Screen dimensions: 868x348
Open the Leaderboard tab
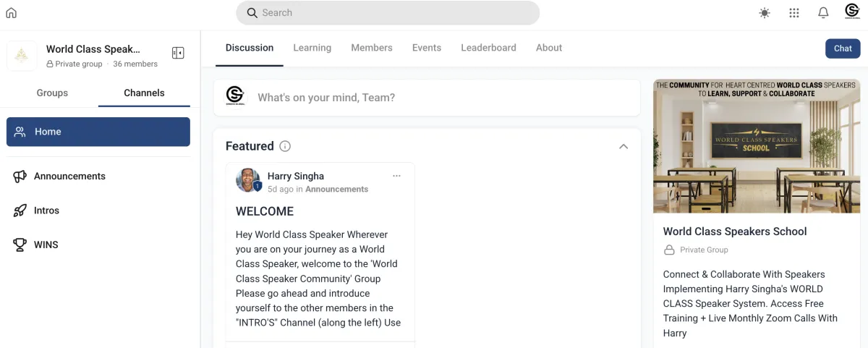click(x=488, y=48)
